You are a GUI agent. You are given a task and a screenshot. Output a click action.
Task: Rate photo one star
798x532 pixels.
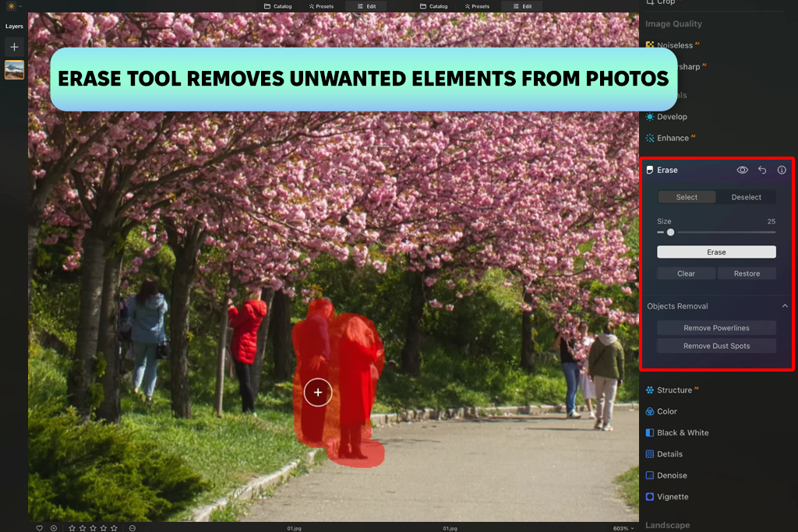point(72,528)
